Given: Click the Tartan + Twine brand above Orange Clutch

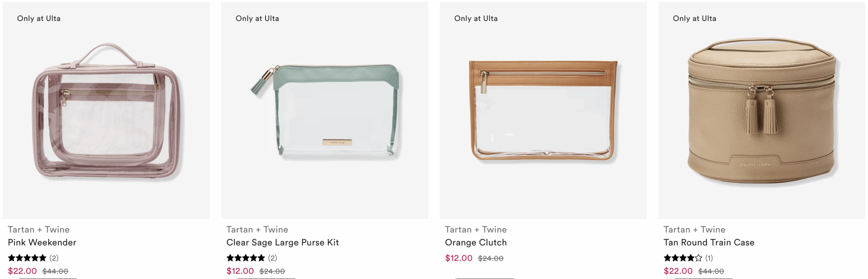Looking at the screenshot, I should (x=476, y=230).
